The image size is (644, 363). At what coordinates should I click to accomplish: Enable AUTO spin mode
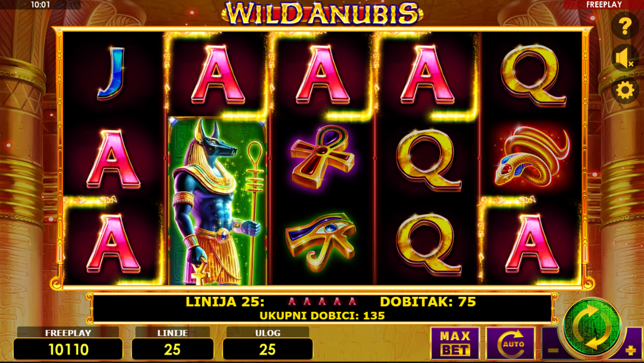pos(510,343)
